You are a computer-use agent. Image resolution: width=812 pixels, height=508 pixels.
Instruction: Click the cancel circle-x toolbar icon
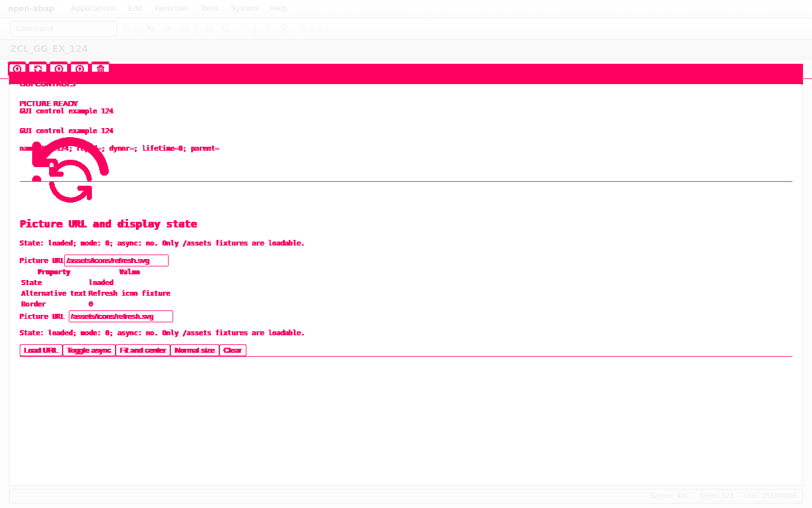[186, 29]
